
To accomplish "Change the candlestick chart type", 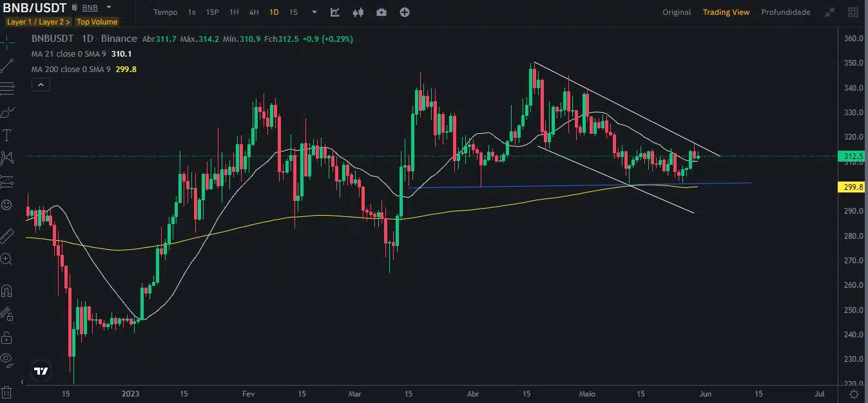I will 358,12.
